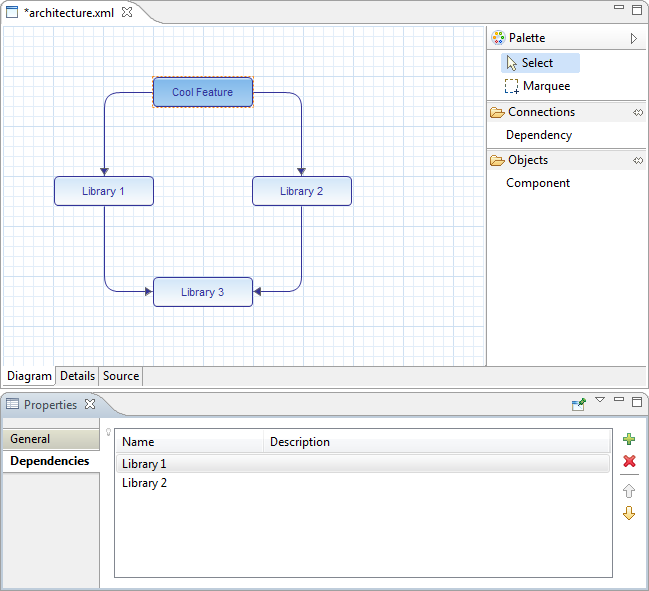Image resolution: width=649 pixels, height=591 pixels.
Task: Click the green plus add dependency icon
Action: pos(629,439)
